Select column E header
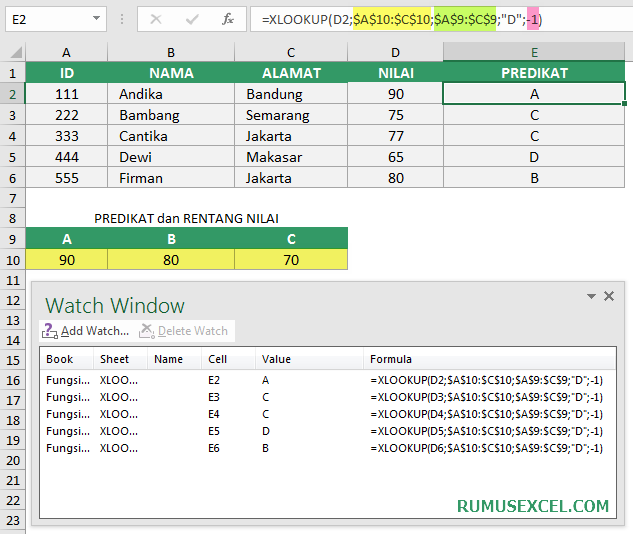The width and height of the screenshot is (633, 534). [x=534, y=52]
